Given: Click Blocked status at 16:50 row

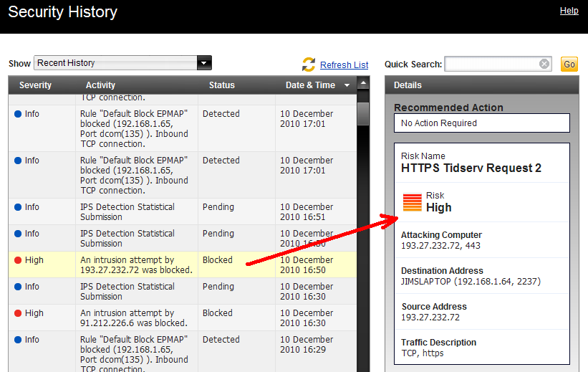Looking at the screenshot, I should [x=218, y=259].
